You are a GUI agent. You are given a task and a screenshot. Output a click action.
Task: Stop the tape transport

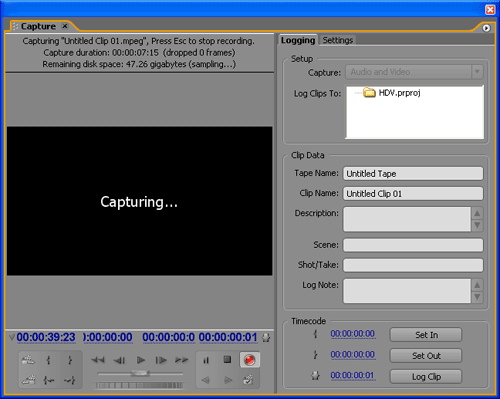click(x=227, y=360)
